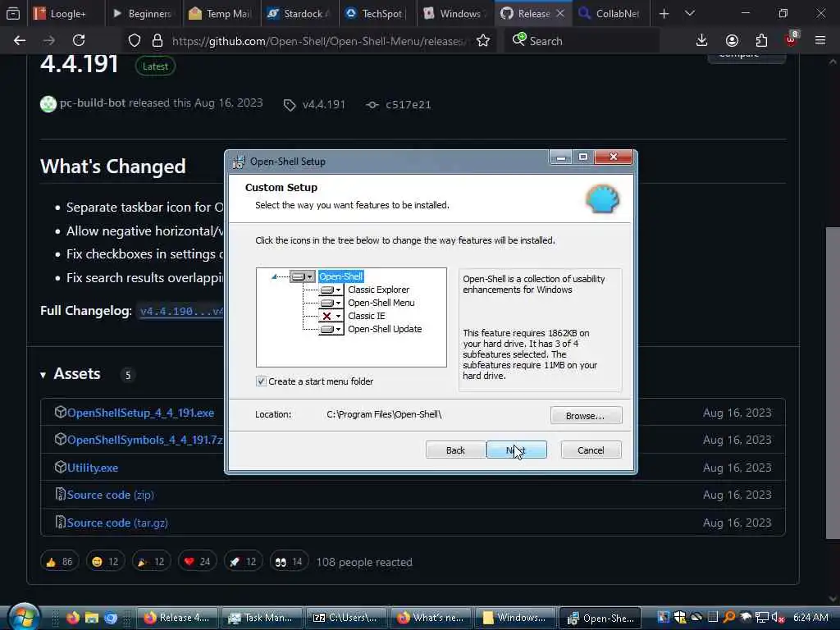This screenshot has height=630, width=840.
Task: Click the eyes reaction with 14
Action: pos(289,561)
